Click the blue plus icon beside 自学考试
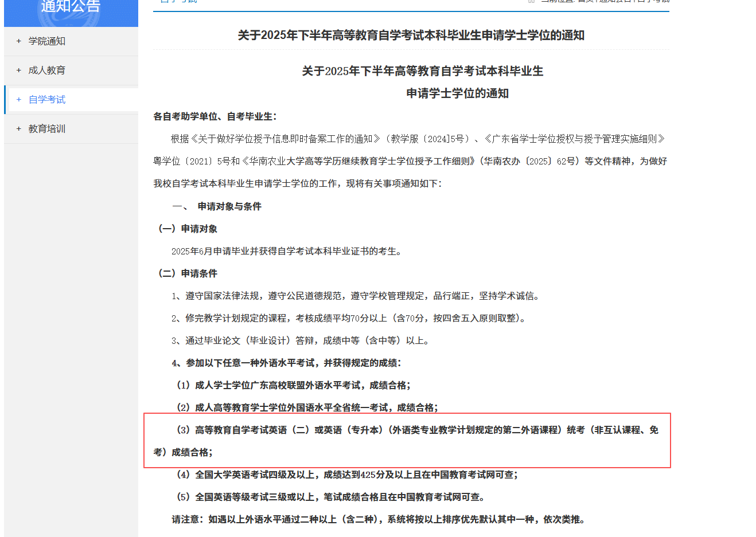Screen dimensions: 756x537 [x=19, y=100]
